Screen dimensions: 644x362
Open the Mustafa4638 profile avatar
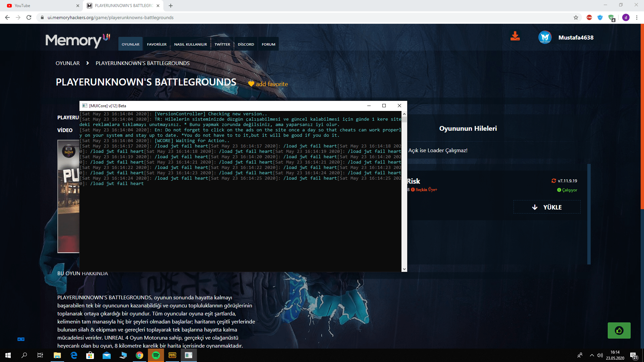(x=545, y=37)
